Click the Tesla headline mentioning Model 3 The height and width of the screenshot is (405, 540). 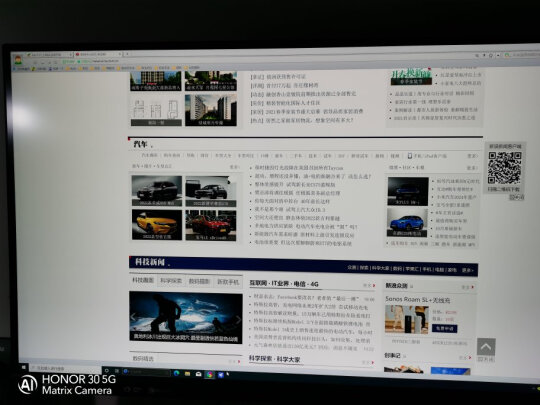pos(313,332)
